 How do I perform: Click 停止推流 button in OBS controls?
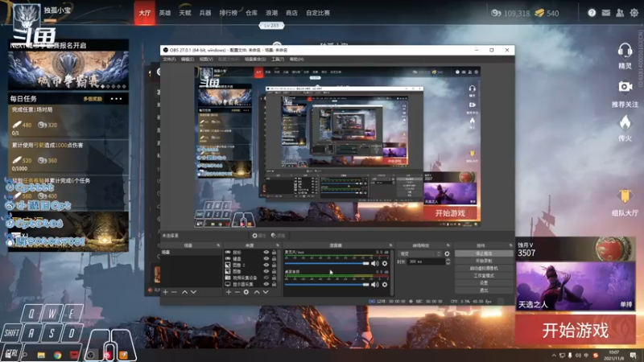[x=484, y=253]
